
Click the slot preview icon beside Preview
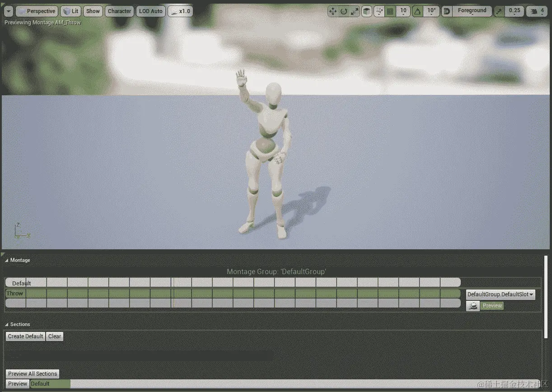tap(472, 306)
